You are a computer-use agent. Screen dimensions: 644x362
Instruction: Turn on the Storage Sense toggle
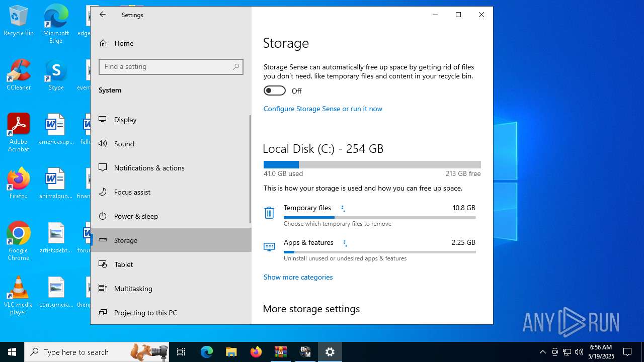[275, 90]
